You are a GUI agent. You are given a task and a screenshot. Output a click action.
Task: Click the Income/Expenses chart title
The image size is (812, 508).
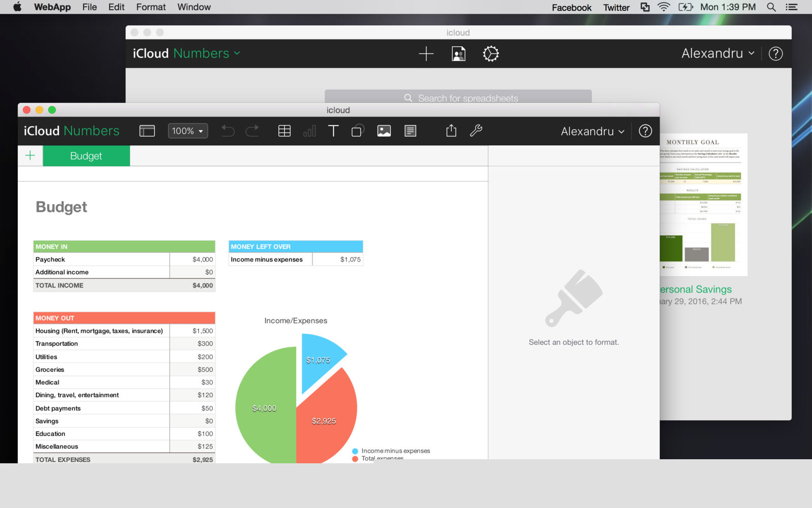[296, 321]
